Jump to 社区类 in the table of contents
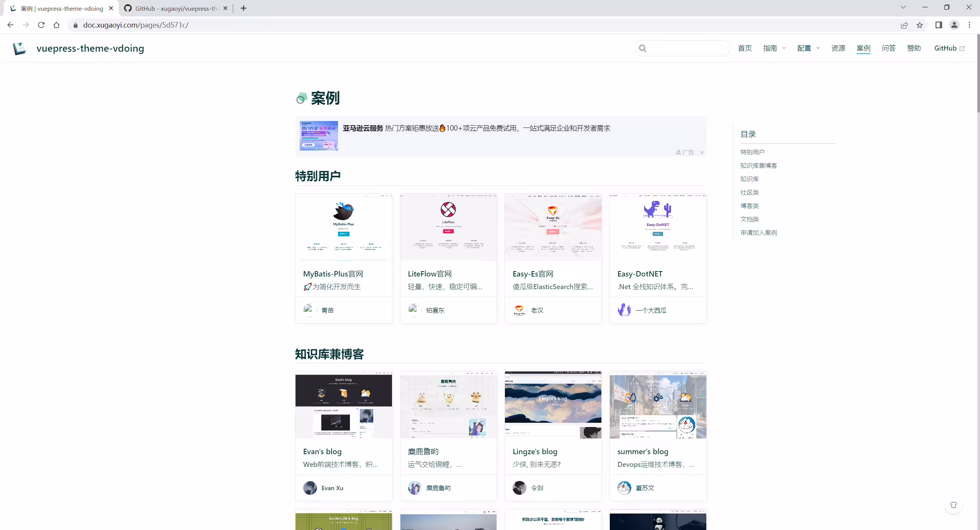980x530 pixels. (x=750, y=192)
